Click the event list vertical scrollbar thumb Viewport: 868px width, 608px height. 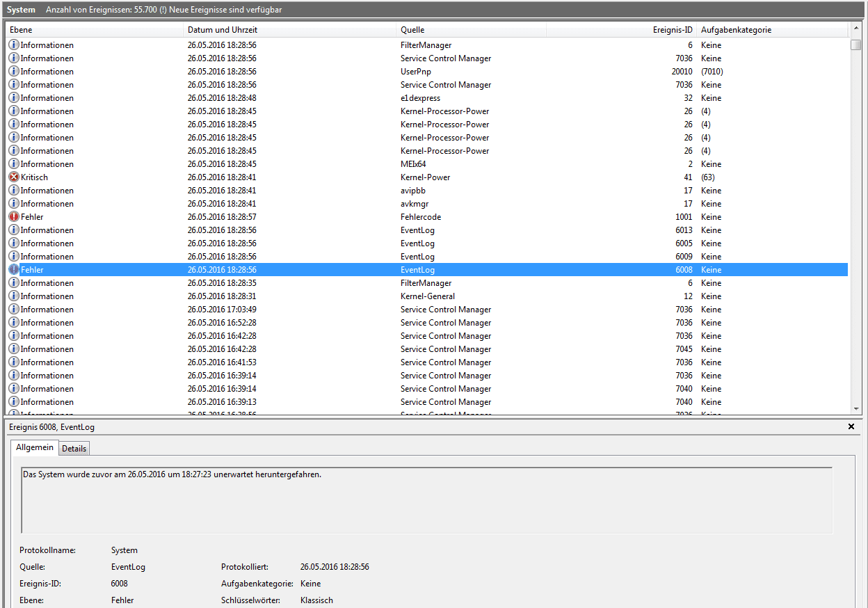(856, 45)
